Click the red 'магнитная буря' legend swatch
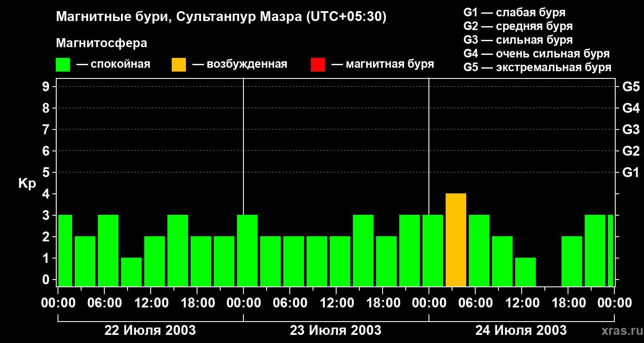Image resolution: width=644 pixels, height=343 pixels. click(x=318, y=65)
